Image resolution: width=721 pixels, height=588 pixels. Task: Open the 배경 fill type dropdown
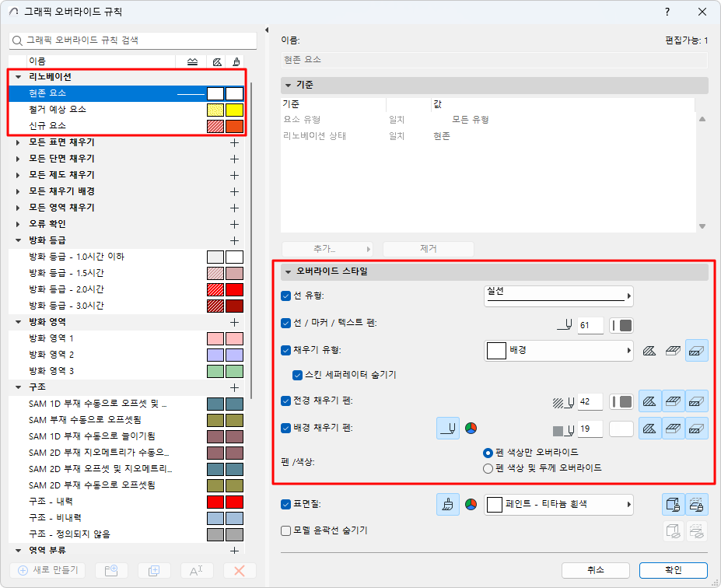(558, 351)
